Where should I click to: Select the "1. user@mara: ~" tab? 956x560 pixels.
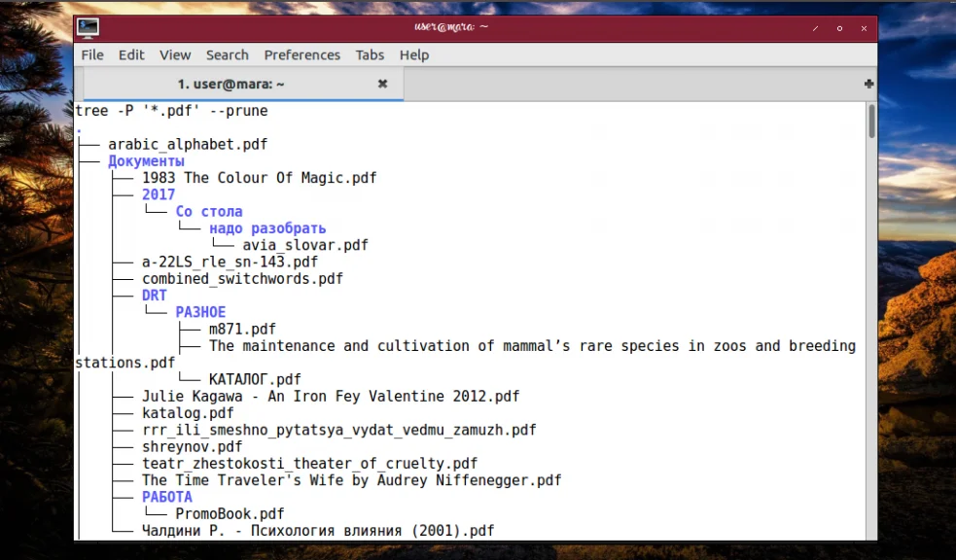point(230,85)
